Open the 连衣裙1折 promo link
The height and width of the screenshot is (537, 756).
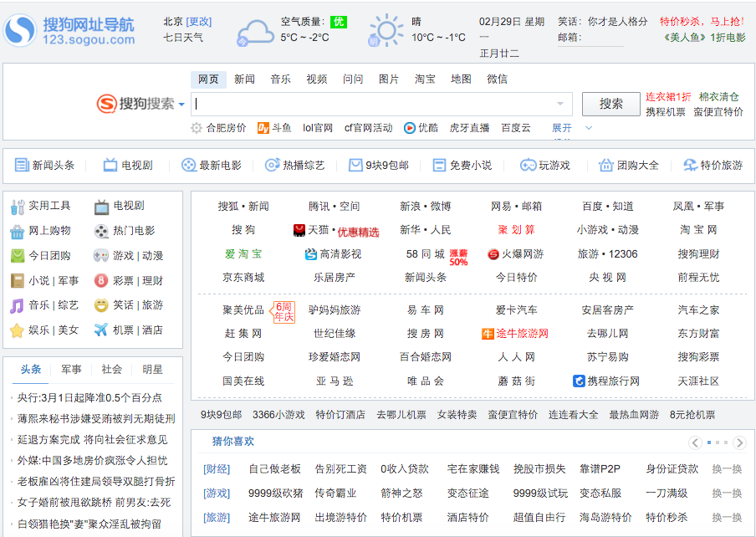click(x=668, y=97)
